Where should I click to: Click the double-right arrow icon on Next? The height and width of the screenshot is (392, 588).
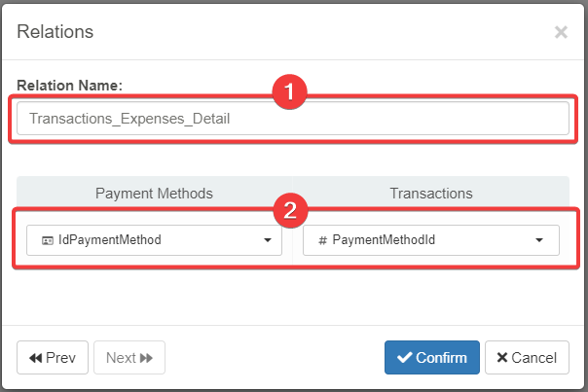click(147, 358)
